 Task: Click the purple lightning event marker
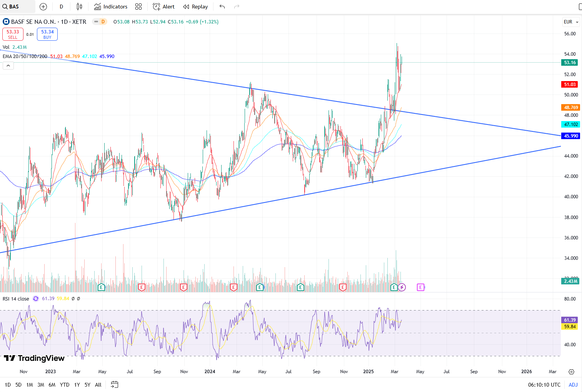pos(402,287)
